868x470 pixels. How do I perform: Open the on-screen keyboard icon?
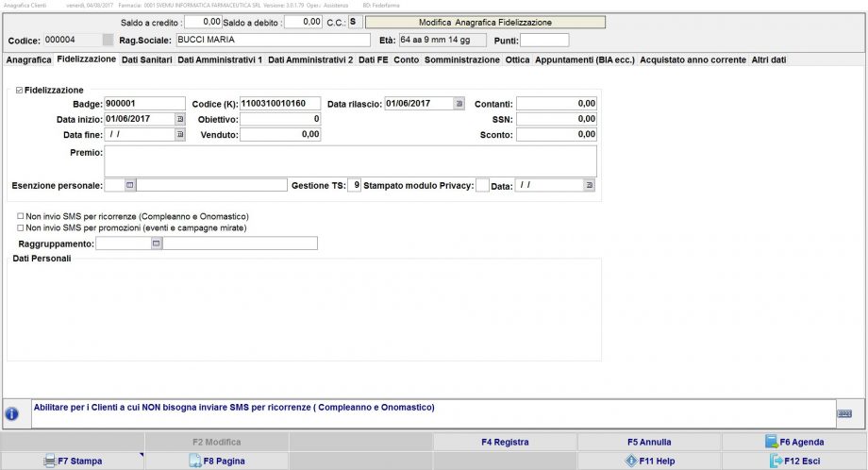[844, 413]
